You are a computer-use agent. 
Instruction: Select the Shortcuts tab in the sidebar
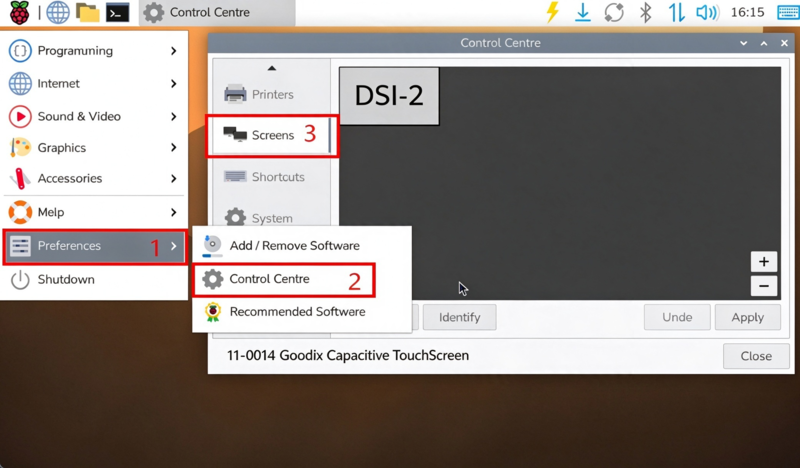tap(272, 177)
